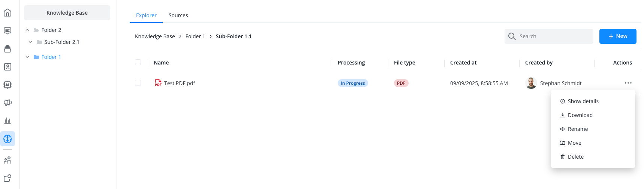Select the brain knowledge base icon

coord(7,139)
